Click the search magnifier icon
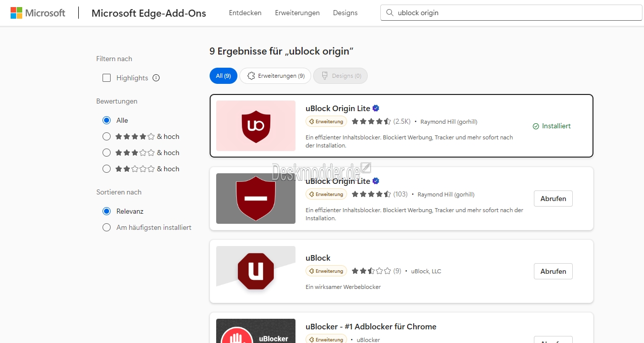 point(389,13)
